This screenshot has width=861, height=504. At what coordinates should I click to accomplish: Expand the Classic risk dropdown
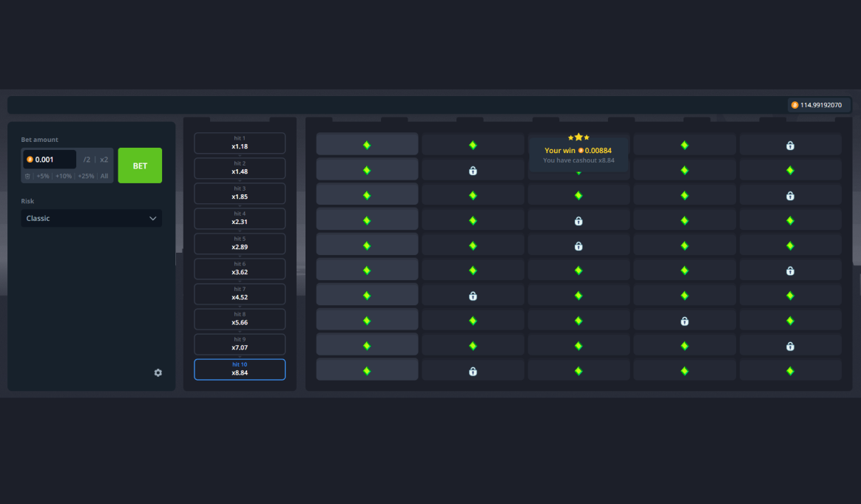click(x=91, y=218)
